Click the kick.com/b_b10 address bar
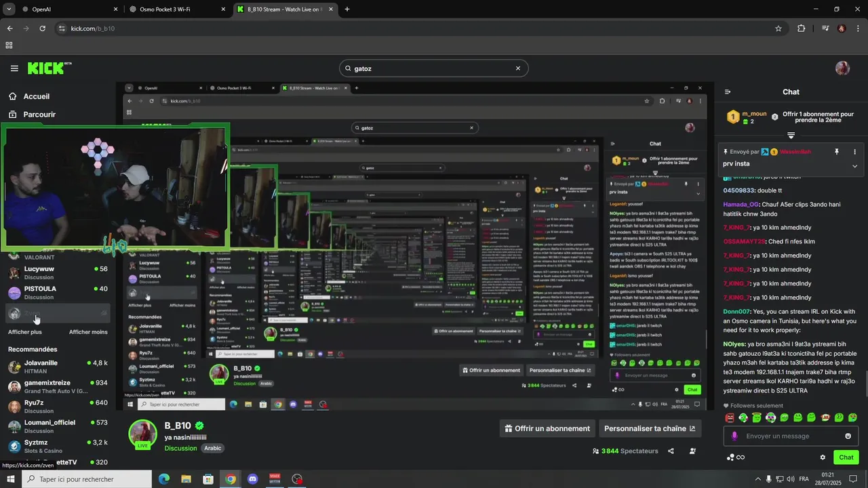Viewport: 868px width, 488px height. click(x=420, y=28)
